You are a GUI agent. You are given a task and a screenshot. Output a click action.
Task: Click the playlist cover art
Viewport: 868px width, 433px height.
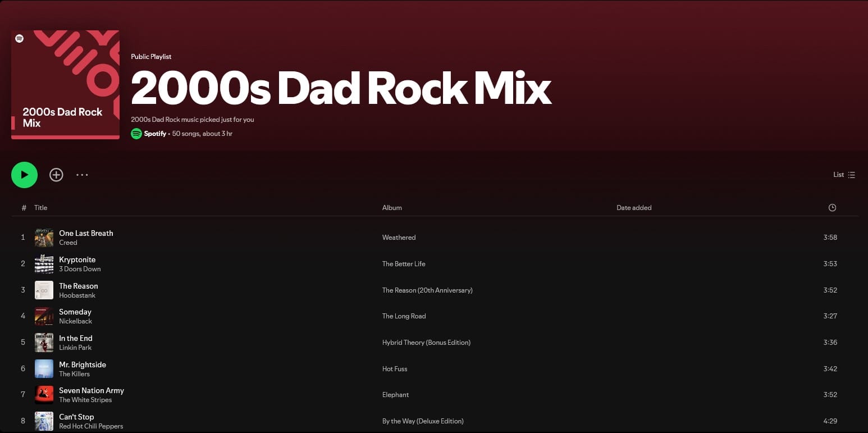65,85
